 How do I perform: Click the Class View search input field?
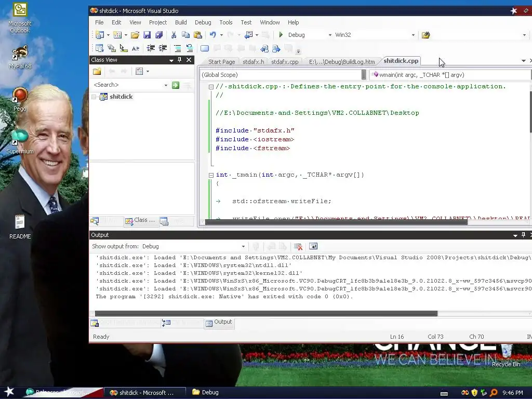click(127, 85)
